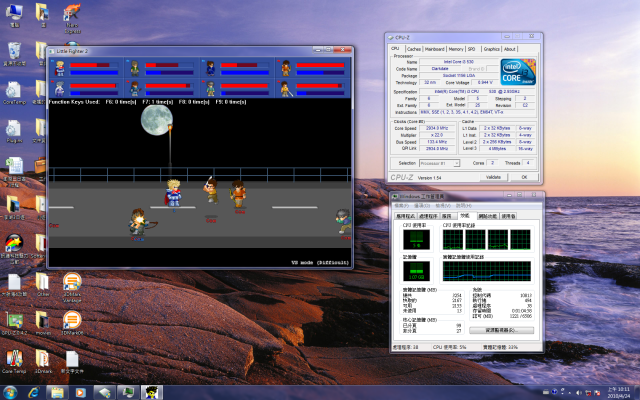Image resolution: width=640 pixels, height=400 pixels.
Task: Open the Computer desktop icon
Action: pos(14,15)
